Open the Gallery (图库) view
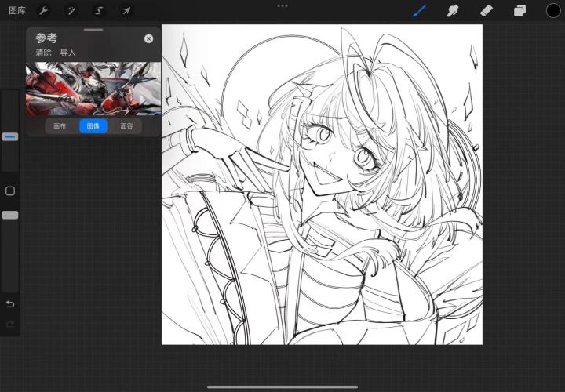This screenshot has width=565, height=392. tap(17, 10)
